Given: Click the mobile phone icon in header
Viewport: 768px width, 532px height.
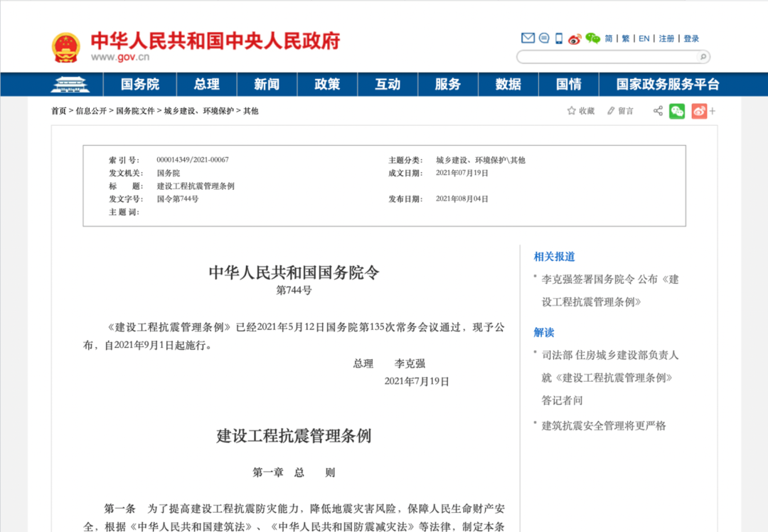Looking at the screenshot, I should (559, 38).
